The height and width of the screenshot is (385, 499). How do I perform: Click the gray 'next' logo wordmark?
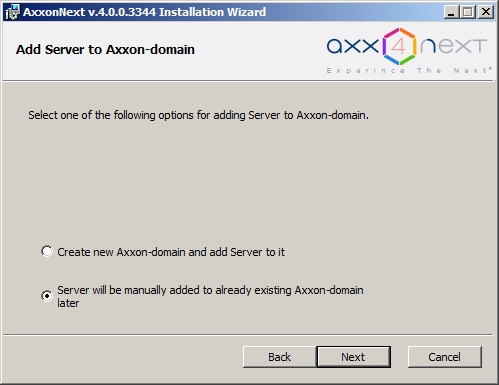(x=454, y=46)
